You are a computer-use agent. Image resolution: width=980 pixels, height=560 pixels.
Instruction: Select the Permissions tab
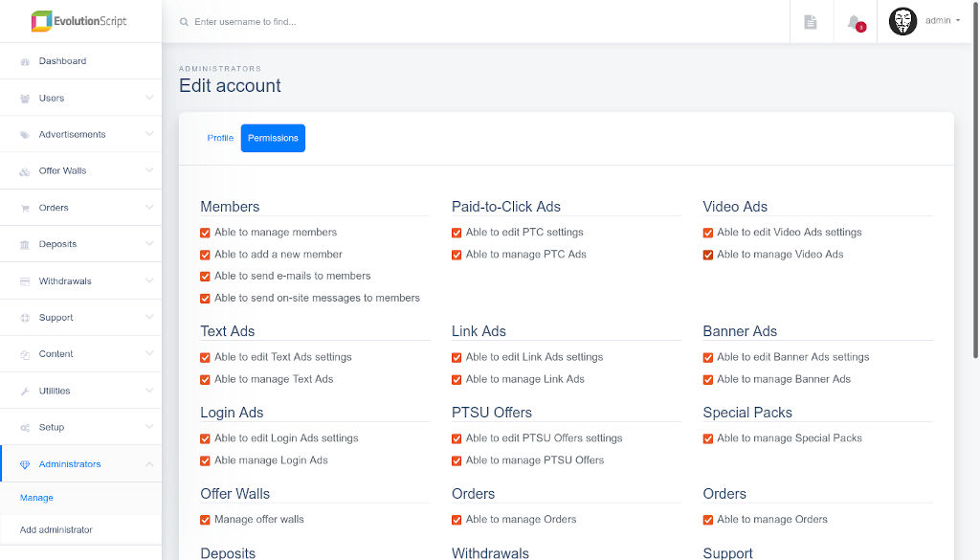(x=273, y=138)
